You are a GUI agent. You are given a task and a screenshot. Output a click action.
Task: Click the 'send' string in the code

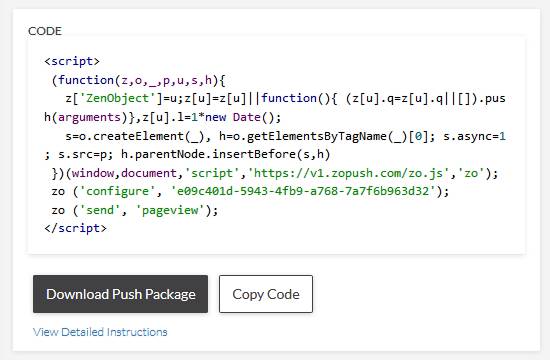point(100,210)
